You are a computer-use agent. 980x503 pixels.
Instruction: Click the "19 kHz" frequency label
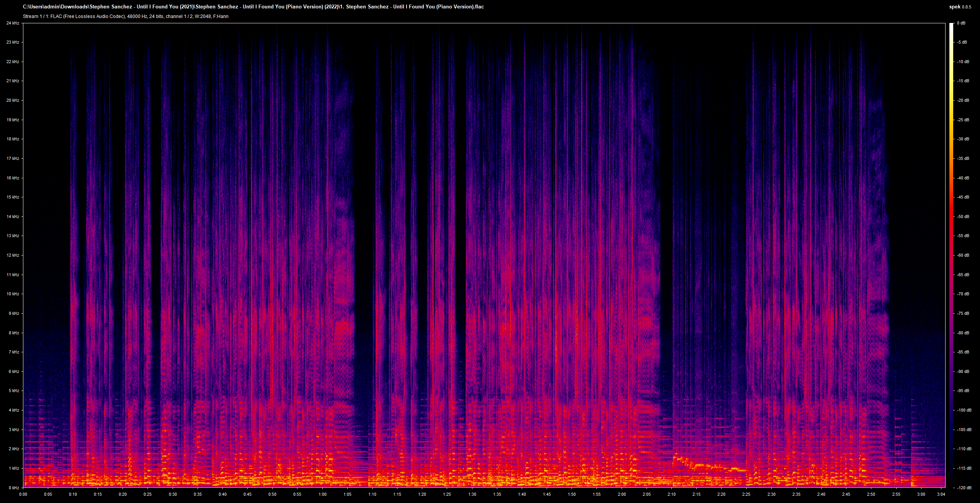point(13,120)
